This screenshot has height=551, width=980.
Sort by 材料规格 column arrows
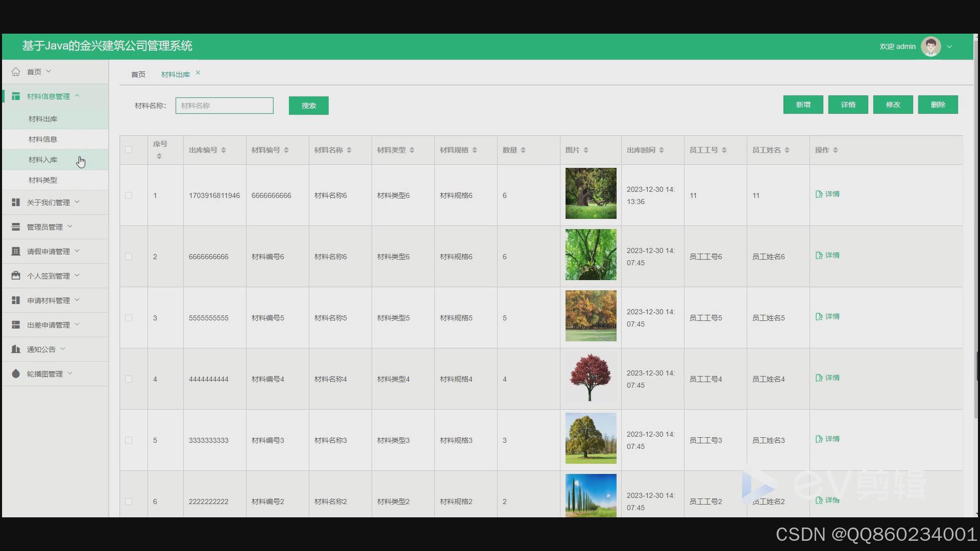[x=475, y=150]
